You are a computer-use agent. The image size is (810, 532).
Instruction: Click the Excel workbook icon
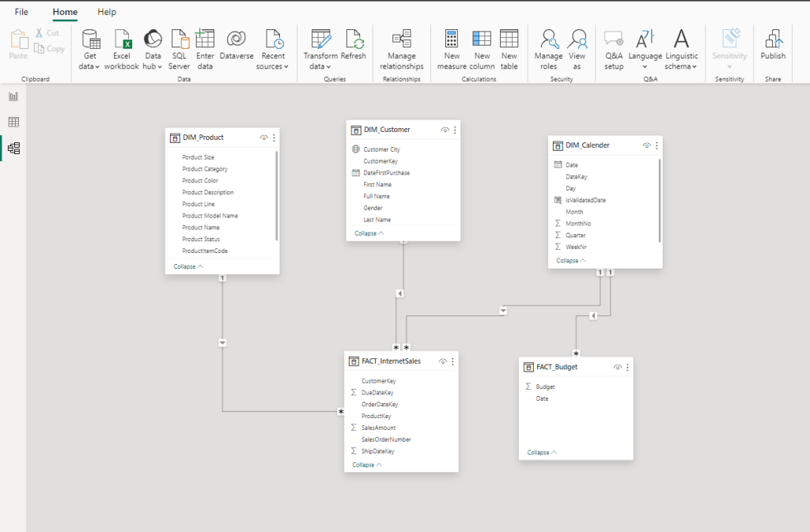(122, 40)
